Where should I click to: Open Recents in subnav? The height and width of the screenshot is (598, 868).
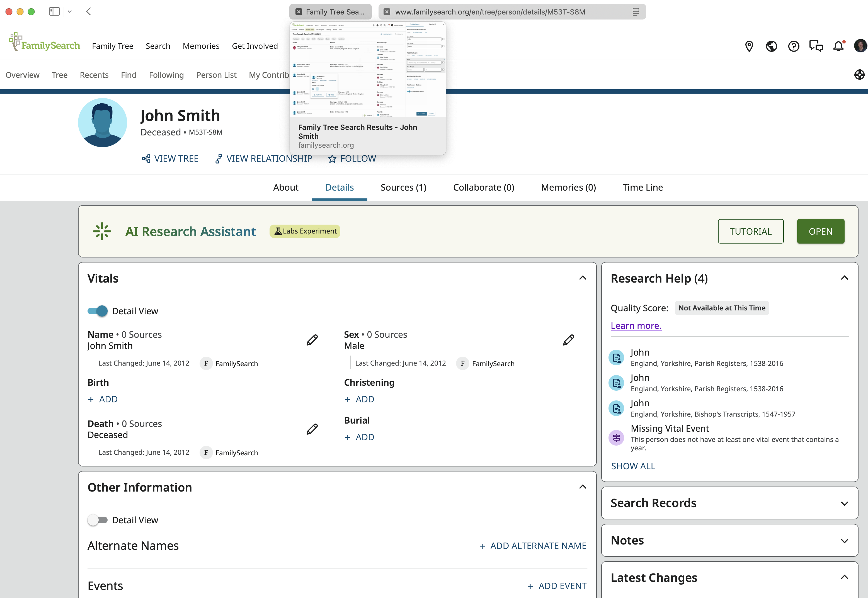point(94,75)
